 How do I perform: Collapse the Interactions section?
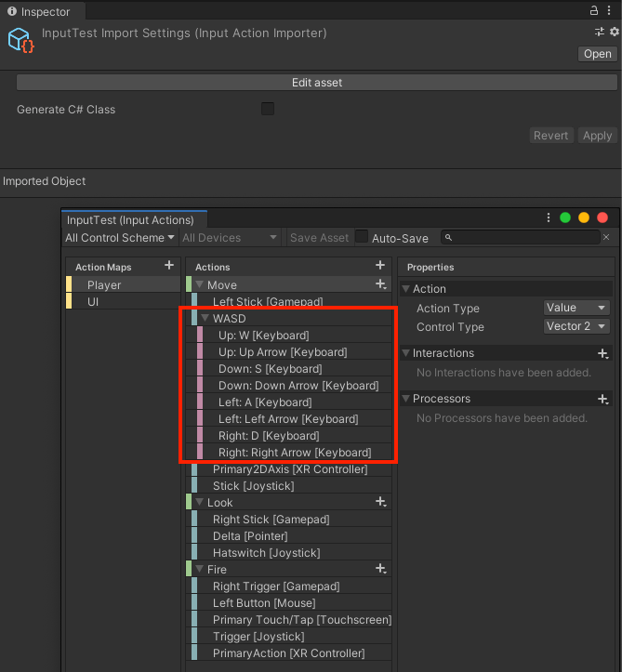(x=405, y=353)
